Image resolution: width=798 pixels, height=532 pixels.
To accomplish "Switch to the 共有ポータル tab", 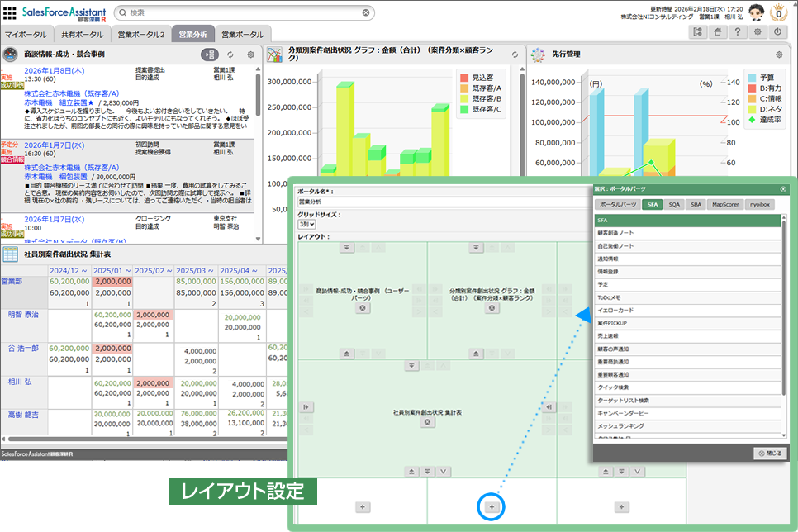I will point(82,34).
